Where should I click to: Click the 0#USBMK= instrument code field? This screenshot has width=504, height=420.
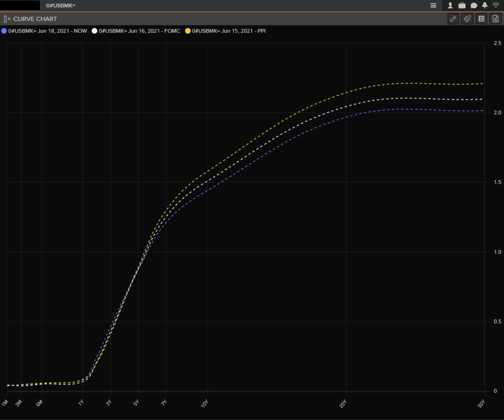coord(61,5)
